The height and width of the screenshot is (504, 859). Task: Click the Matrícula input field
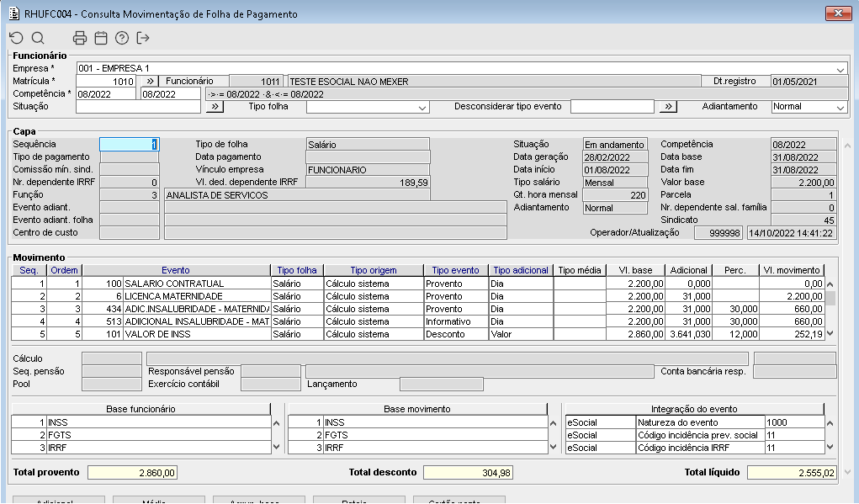pyautogui.click(x=105, y=82)
